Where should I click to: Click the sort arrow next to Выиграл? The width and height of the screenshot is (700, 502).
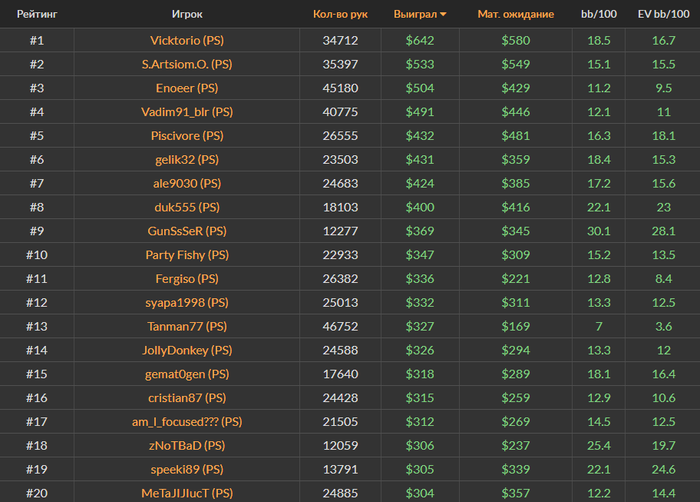[443, 14]
